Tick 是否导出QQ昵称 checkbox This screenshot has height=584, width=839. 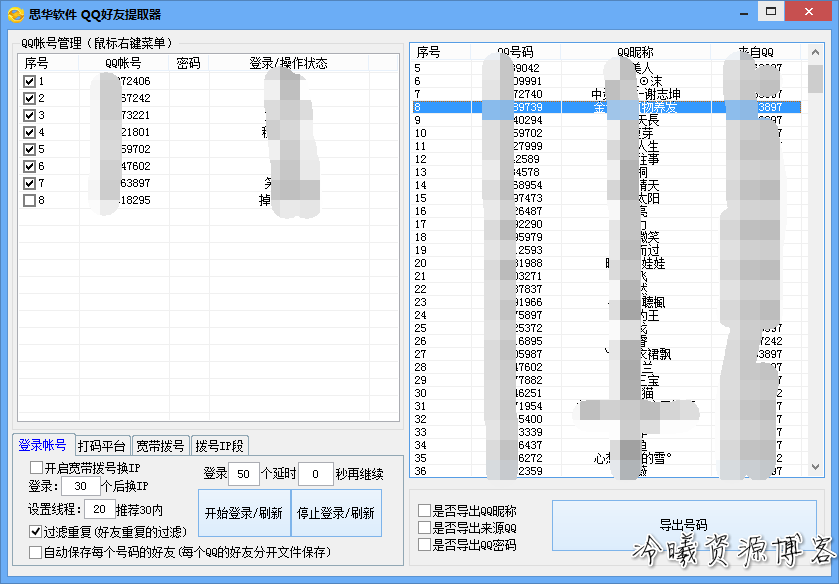tap(424, 510)
